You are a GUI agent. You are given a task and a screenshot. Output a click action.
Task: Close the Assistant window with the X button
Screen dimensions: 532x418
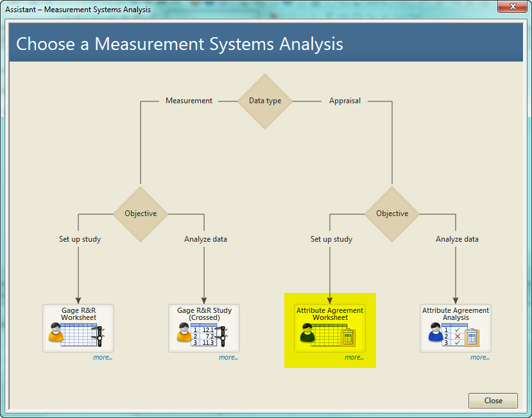(x=512, y=6)
